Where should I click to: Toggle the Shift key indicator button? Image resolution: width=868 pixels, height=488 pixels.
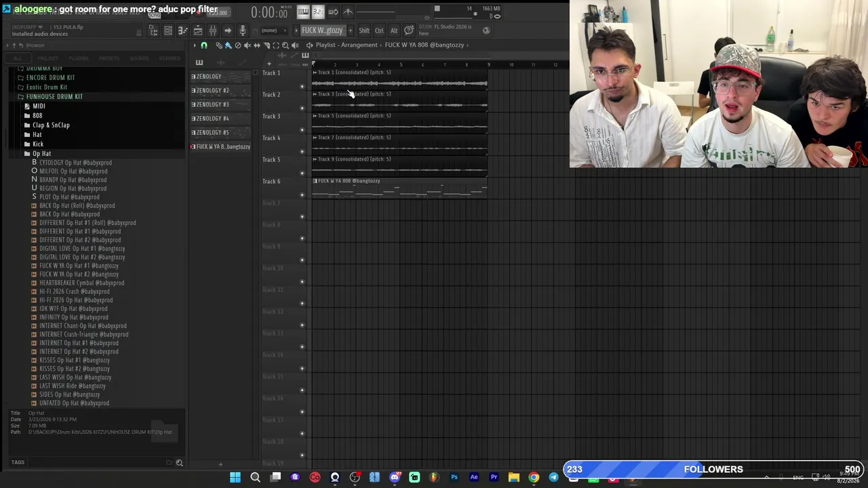tap(364, 30)
